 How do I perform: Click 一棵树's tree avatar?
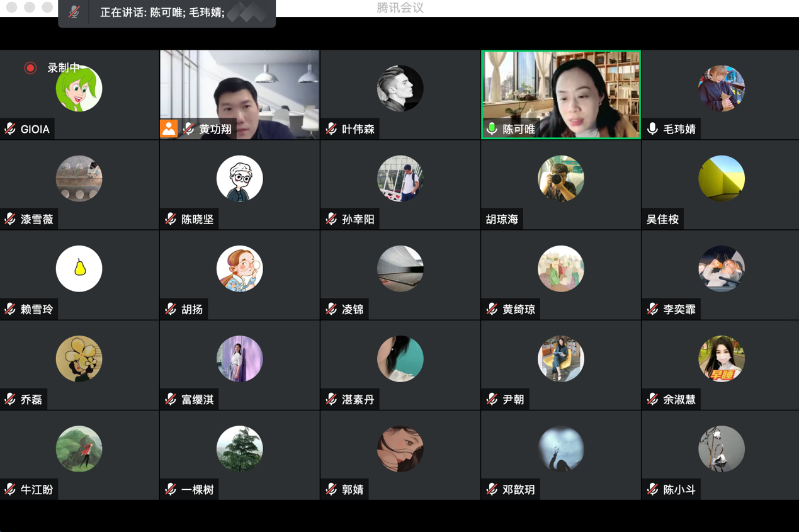(x=239, y=449)
